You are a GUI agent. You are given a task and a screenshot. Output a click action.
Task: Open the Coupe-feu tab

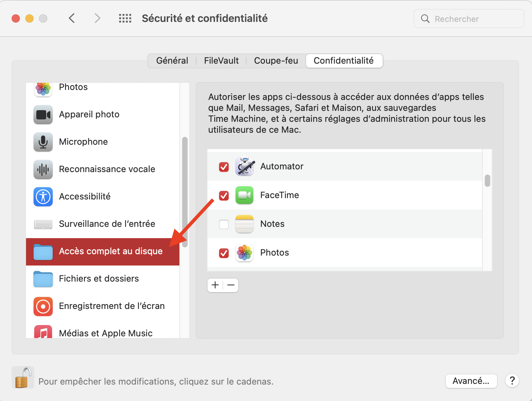pyautogui.click(x=276, y=61)
